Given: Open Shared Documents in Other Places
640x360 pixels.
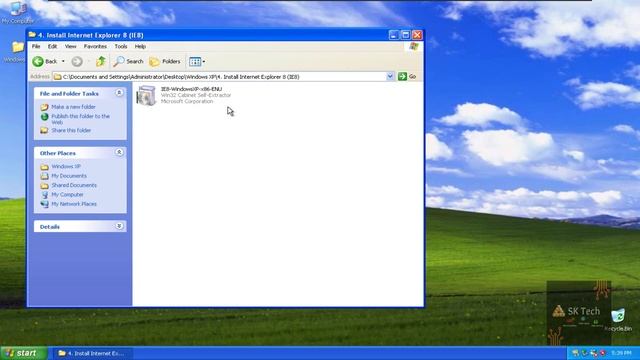Looking at the screenshot, I should point(74,185).
